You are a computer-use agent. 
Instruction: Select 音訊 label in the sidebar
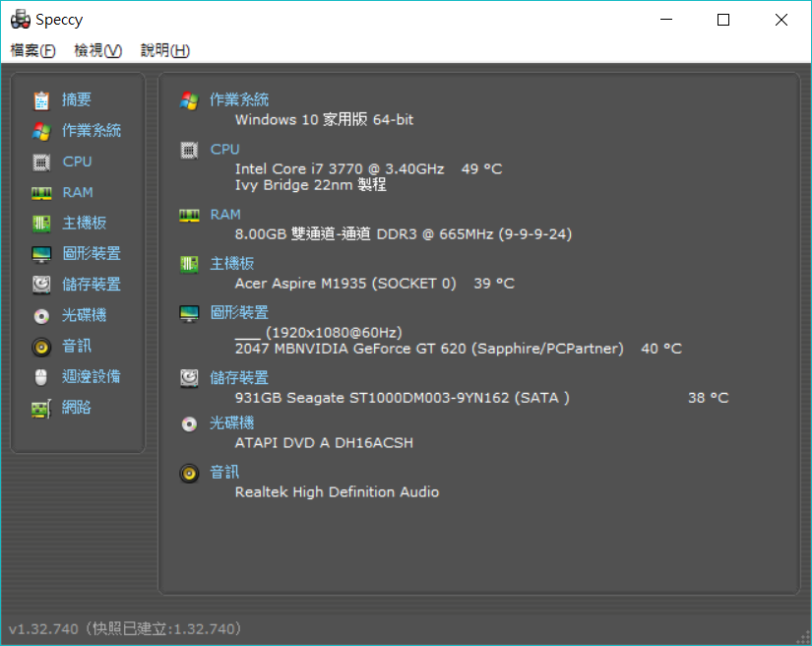[77, 346]
